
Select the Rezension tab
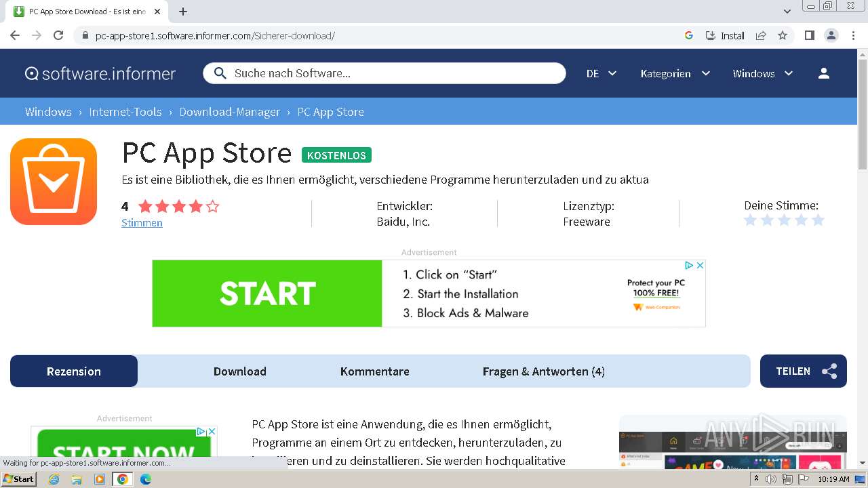[74, 371]
